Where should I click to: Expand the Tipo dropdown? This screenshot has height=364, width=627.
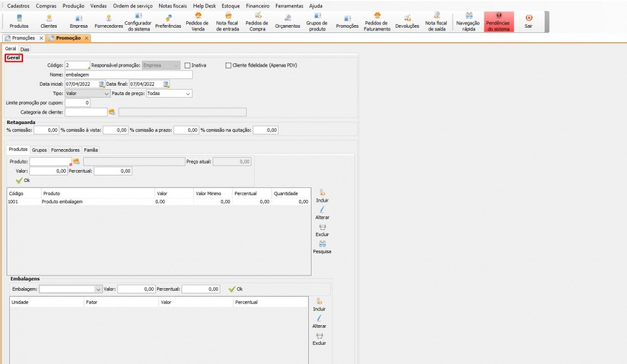pos(106,94)
